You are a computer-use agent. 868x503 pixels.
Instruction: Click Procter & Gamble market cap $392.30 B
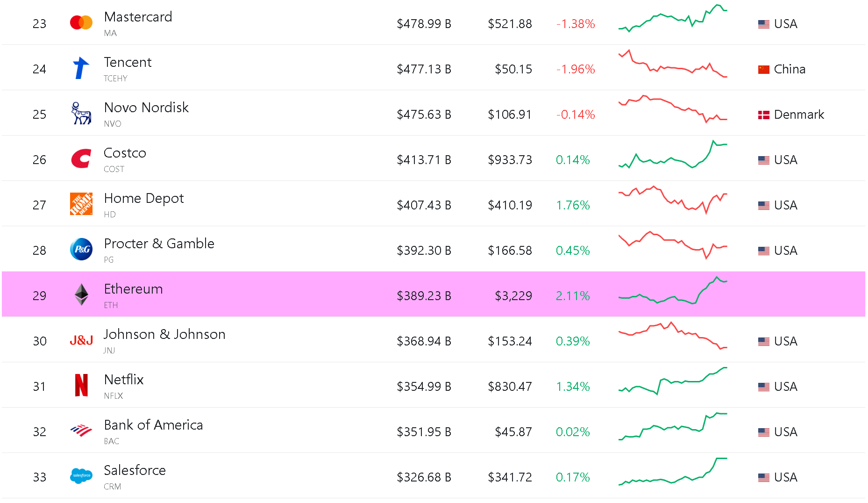tap(424, 251)
